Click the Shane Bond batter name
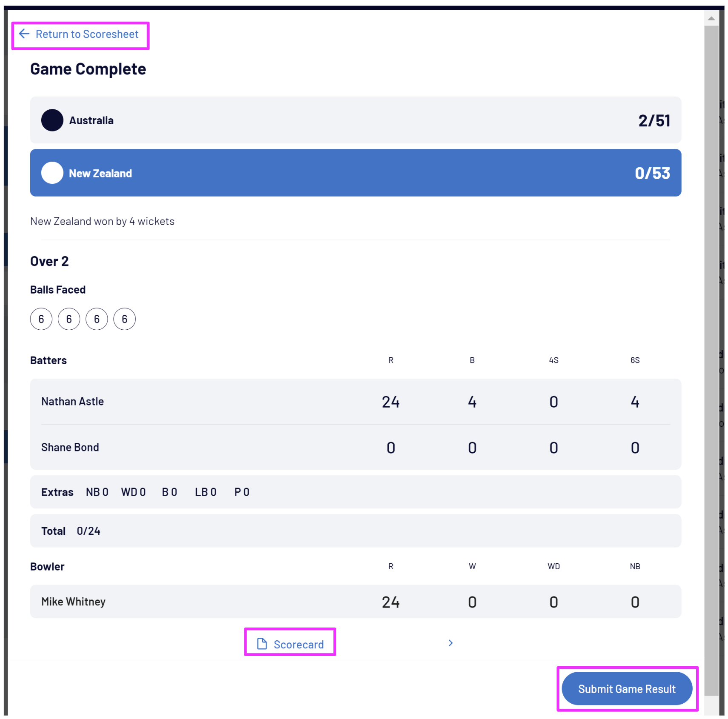The image size is (728, 719). pos(70,448)
